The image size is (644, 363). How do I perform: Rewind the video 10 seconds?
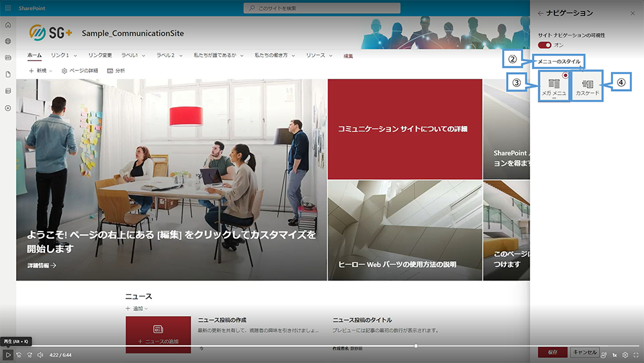click(19, 355)
